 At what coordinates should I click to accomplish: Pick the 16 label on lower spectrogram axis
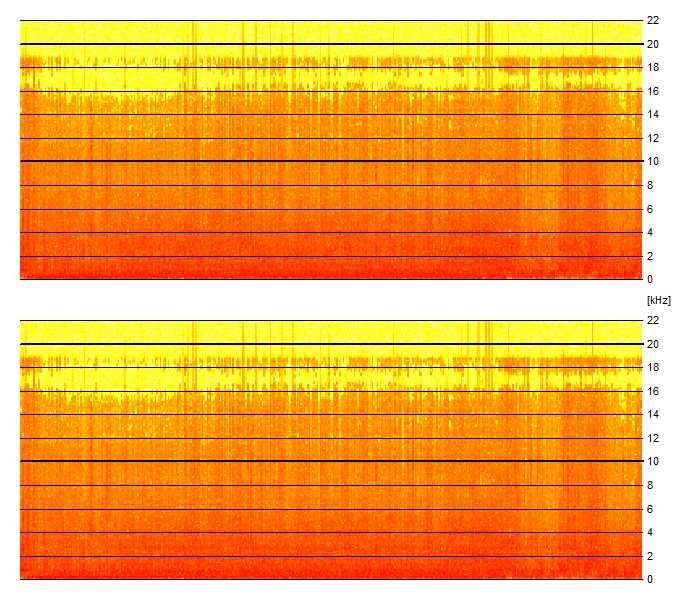(653, 391)
